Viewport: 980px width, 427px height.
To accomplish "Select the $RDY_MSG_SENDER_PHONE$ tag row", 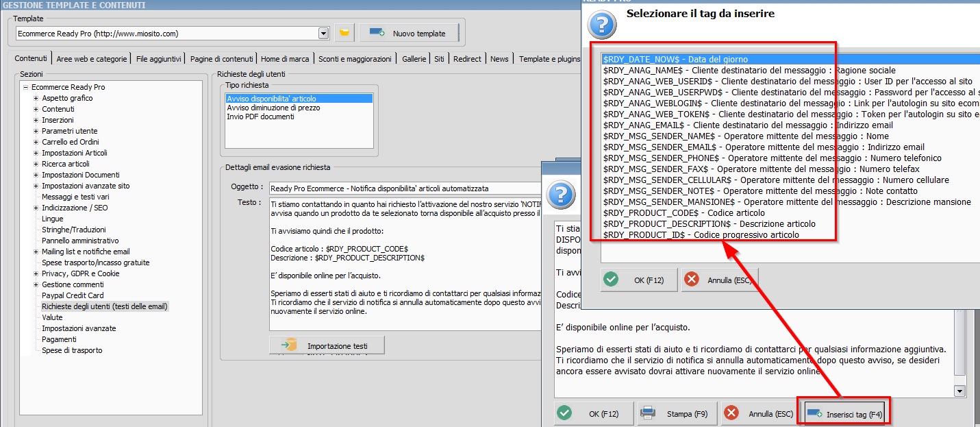I will point(790,158).
